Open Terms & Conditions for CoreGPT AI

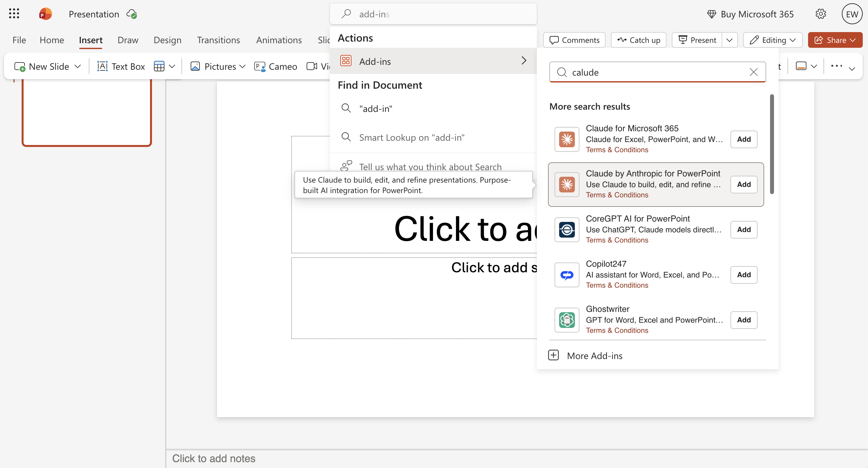pos(617,240)
